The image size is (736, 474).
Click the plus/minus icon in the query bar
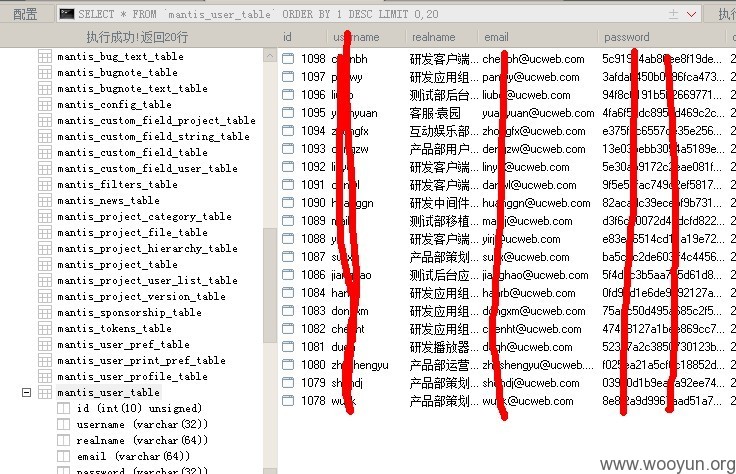(674, 15)
